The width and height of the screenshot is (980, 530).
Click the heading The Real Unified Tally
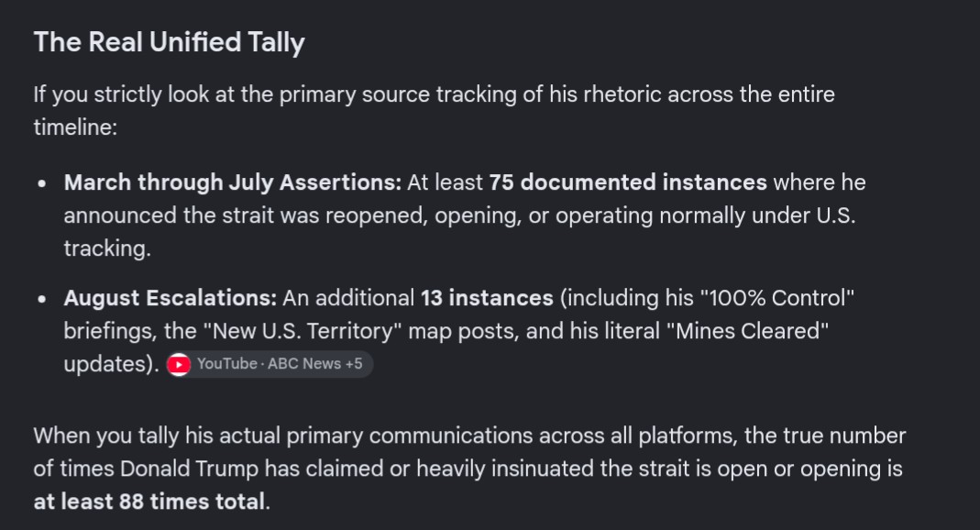170,42
